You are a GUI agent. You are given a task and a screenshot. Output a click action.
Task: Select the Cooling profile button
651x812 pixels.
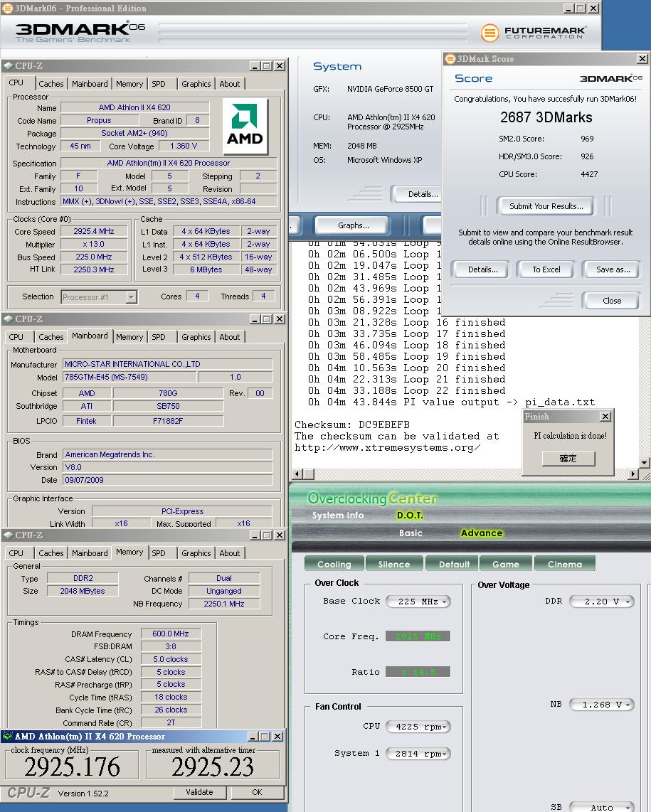point(334,565)
